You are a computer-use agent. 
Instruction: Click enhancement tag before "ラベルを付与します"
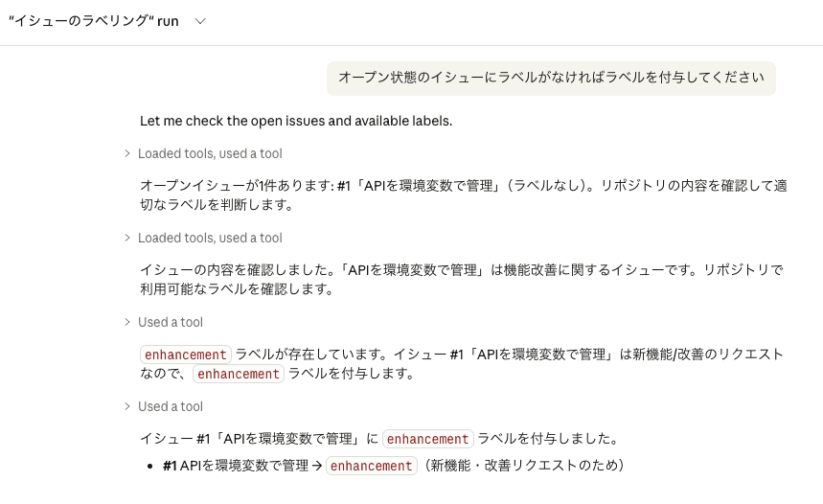click(239, 374)
